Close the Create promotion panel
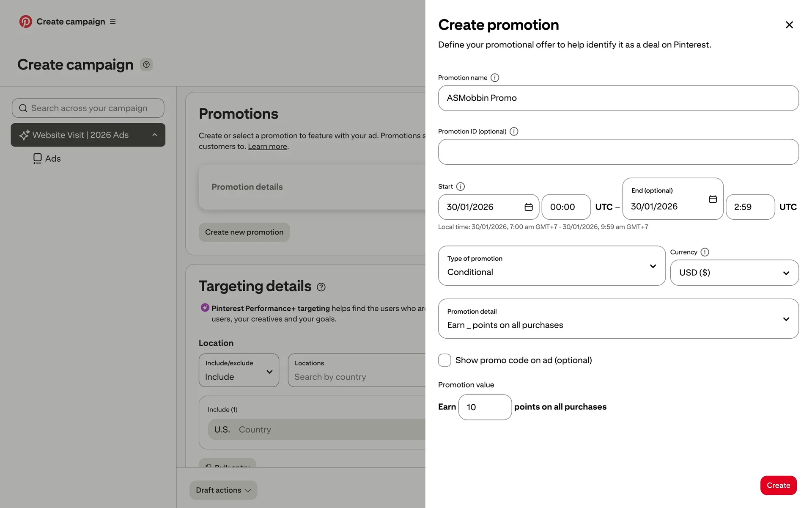The image size is (812, 508). click(789, 25)
